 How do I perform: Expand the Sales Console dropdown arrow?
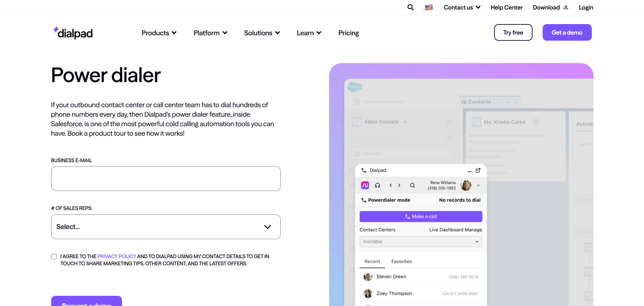(x=405, y=122)
